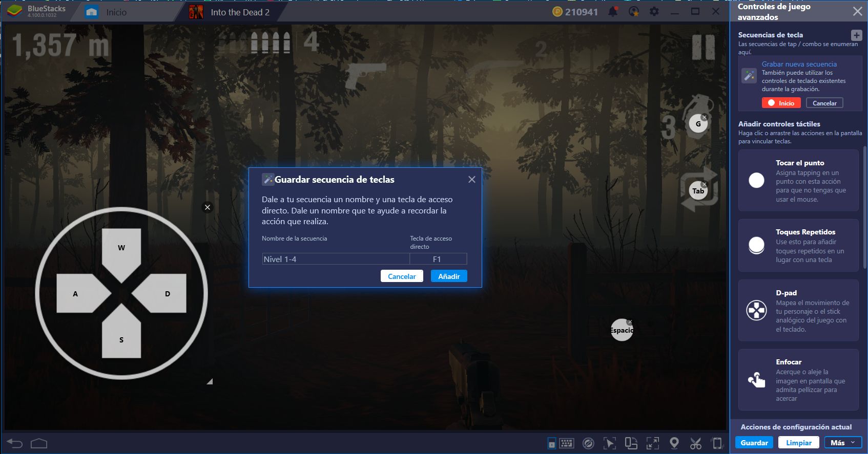Open the BlueStacks settings gear

654,11
